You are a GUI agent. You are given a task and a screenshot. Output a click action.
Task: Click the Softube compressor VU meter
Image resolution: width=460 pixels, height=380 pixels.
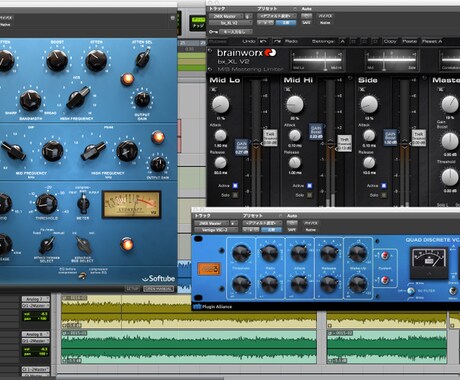(131, 204)
